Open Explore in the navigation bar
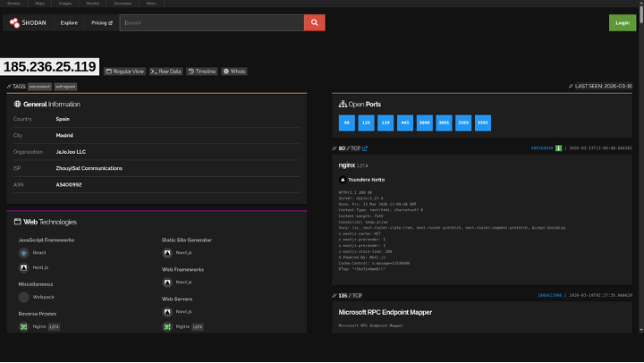 pyautogui.click(x=69, y=23)
